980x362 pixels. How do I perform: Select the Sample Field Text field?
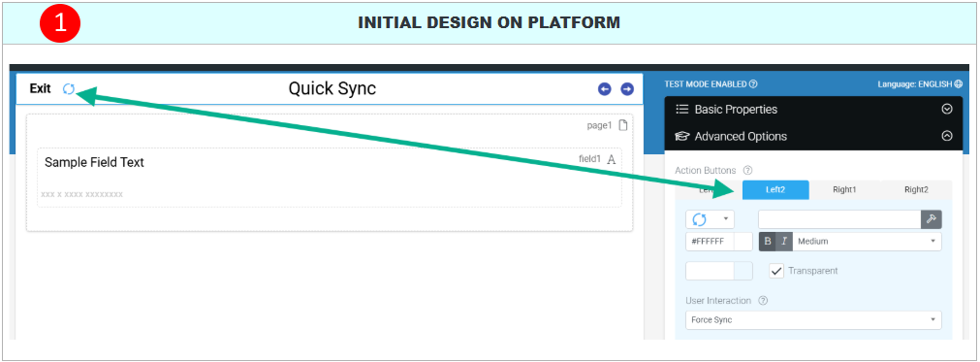pos(330,178)
